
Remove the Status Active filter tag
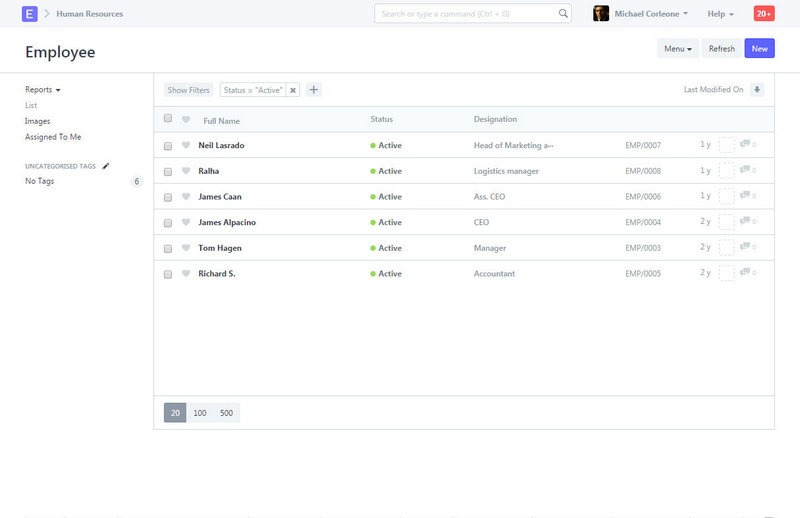click(293, 90)
